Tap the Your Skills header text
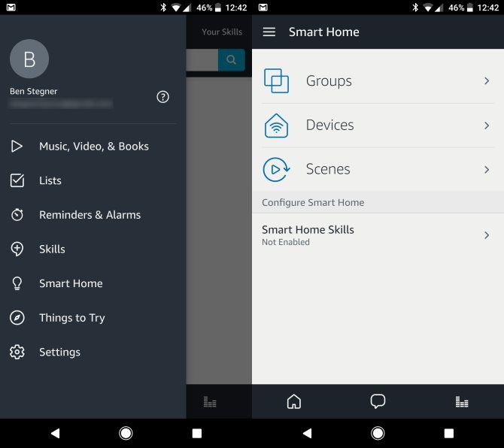504x448 pixels. [x=222, y=32]
